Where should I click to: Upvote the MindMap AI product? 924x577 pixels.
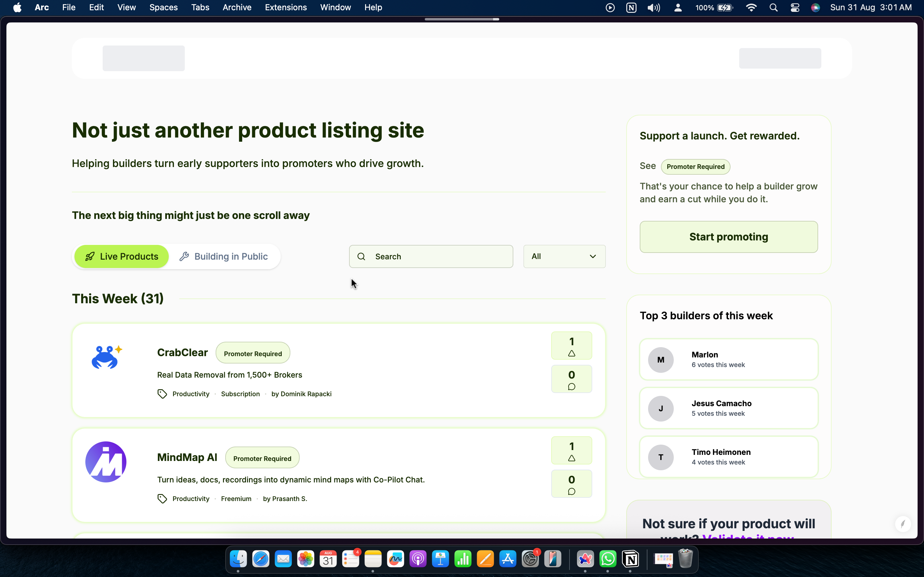571,451
